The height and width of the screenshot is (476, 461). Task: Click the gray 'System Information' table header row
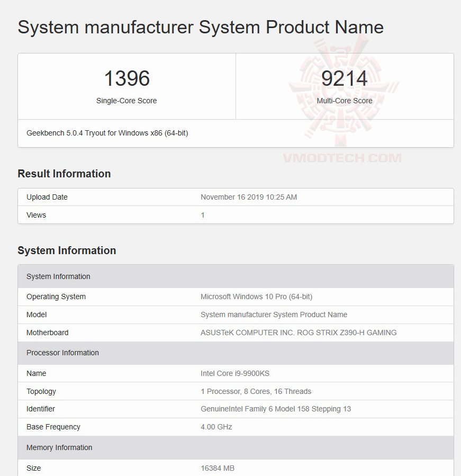point(236,276)
